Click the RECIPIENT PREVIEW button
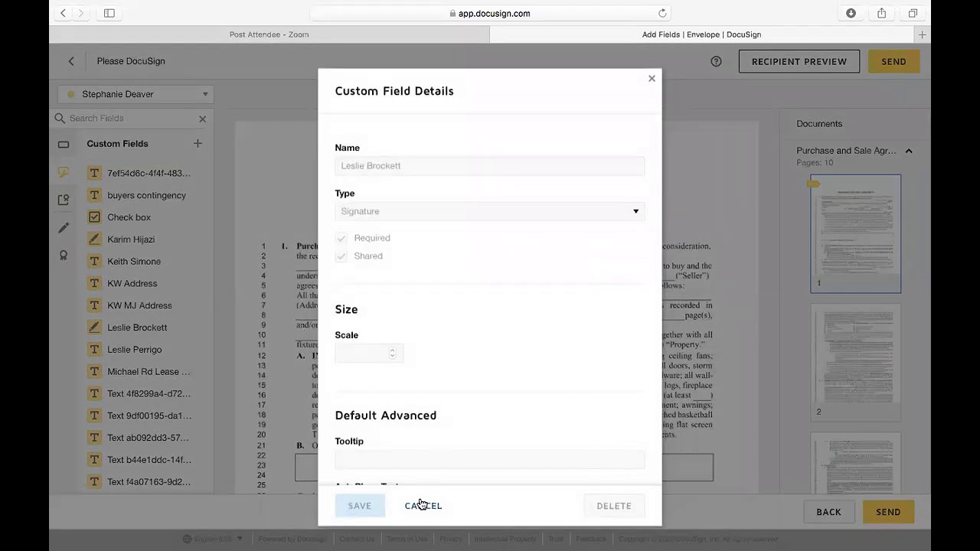Screen dimensions: 980x551 799,61
